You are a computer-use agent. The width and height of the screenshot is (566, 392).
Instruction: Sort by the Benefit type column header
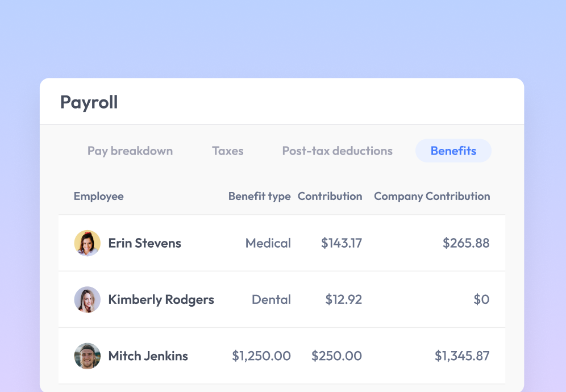tap(259, 196)
